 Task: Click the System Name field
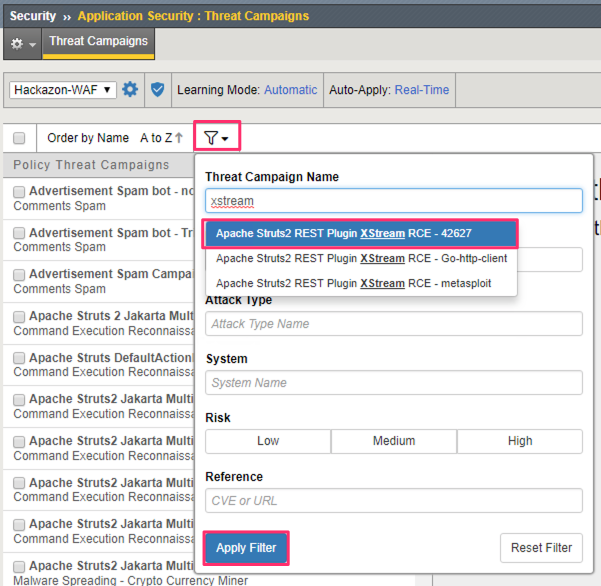tap(394, 382)
